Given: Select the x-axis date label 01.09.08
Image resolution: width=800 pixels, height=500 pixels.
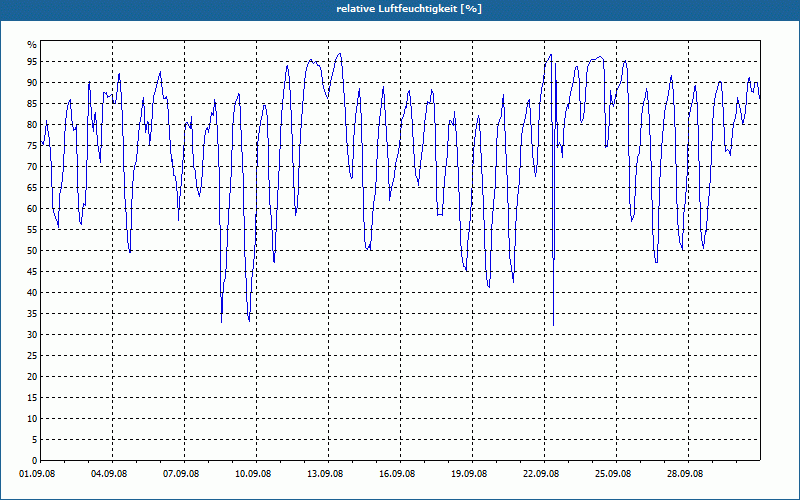Looking at the screenshot, I should [x=37, y=474].
